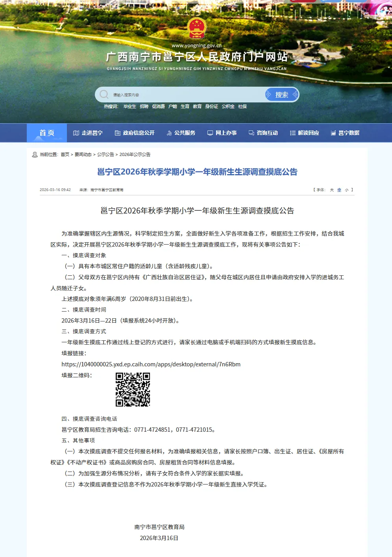Click the signature 南宁市邕宁区教育局 at bottom
This screenshot has height=557, width=392.
[159, 527]
